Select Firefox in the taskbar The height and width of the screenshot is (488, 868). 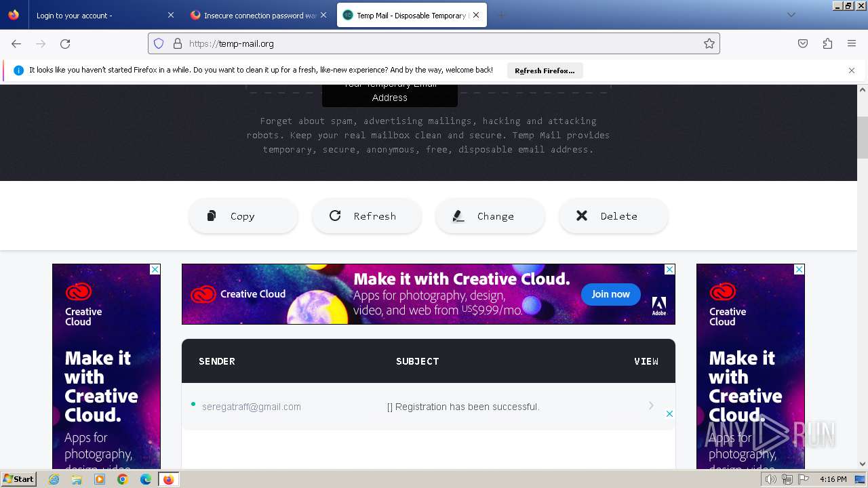coord(169,479)
